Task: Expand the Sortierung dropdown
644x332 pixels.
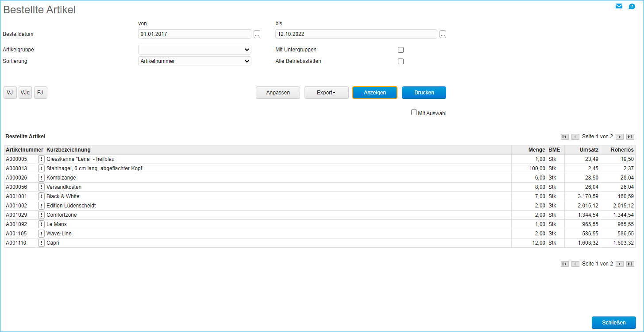Action: coord(195,61)
